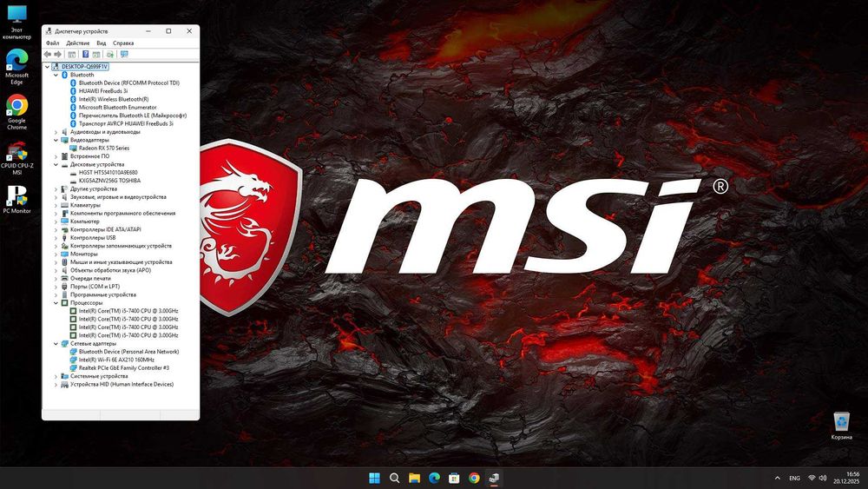The height and width of the screenshot is (489, 868).
Task: Open Google Chrome desktop shortcut
Action: [x=16, y=112]
